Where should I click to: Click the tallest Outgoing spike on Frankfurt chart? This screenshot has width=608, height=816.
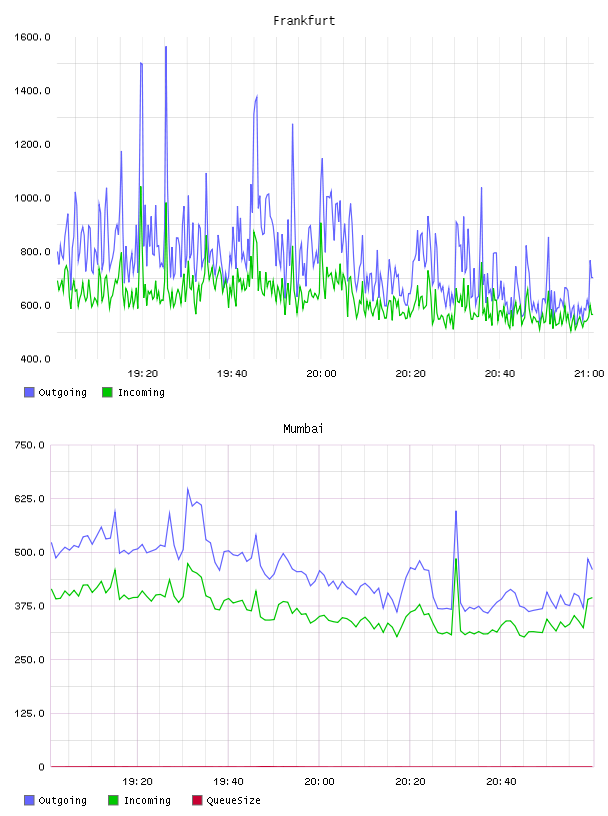coord(166,48)
